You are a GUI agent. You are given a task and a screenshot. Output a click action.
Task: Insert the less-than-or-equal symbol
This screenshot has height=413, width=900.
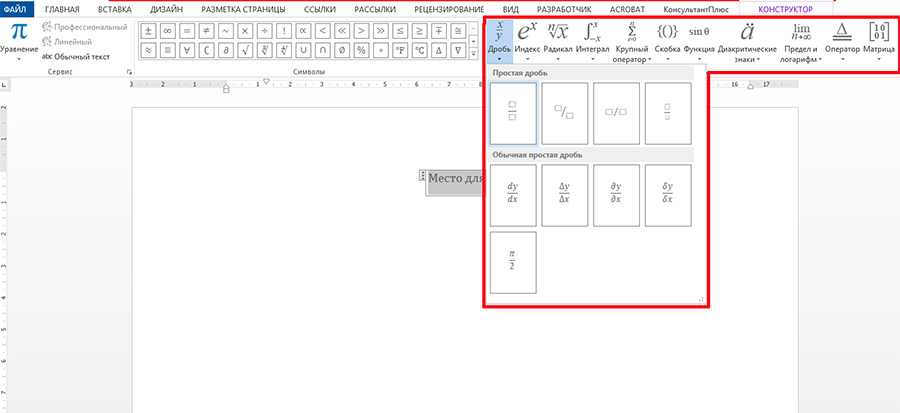[x=401, y=31]
